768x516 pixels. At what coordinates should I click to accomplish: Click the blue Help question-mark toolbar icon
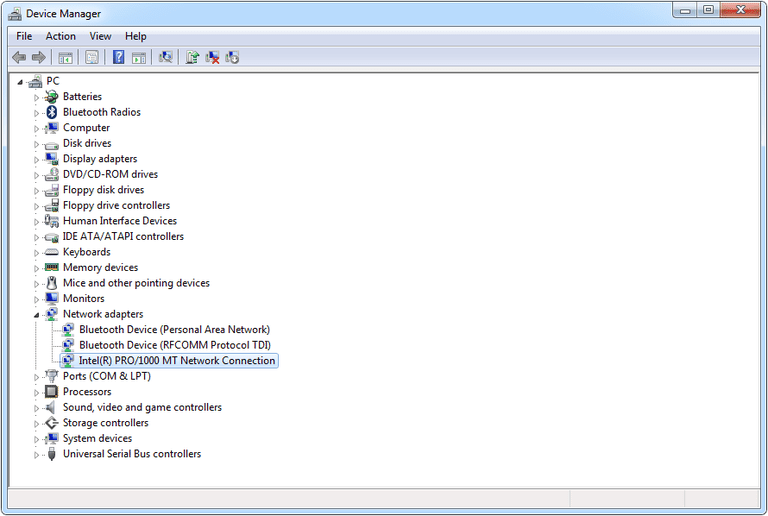[119, 57]
